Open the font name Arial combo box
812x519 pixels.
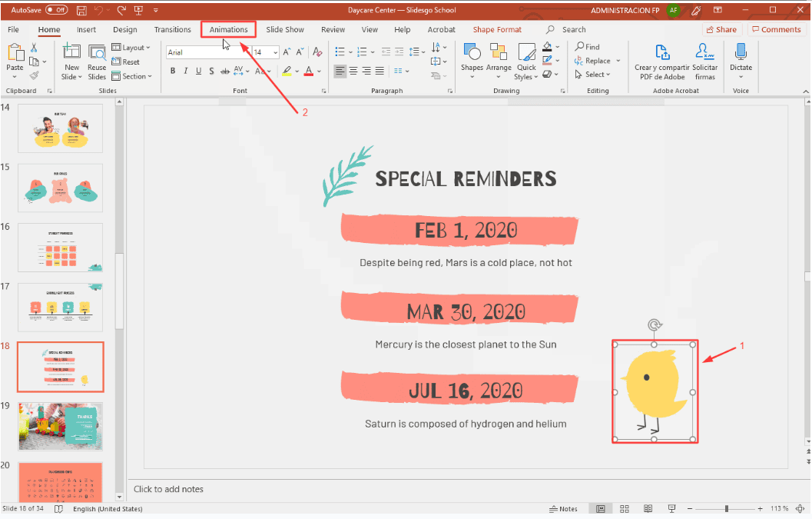(207, 52)
